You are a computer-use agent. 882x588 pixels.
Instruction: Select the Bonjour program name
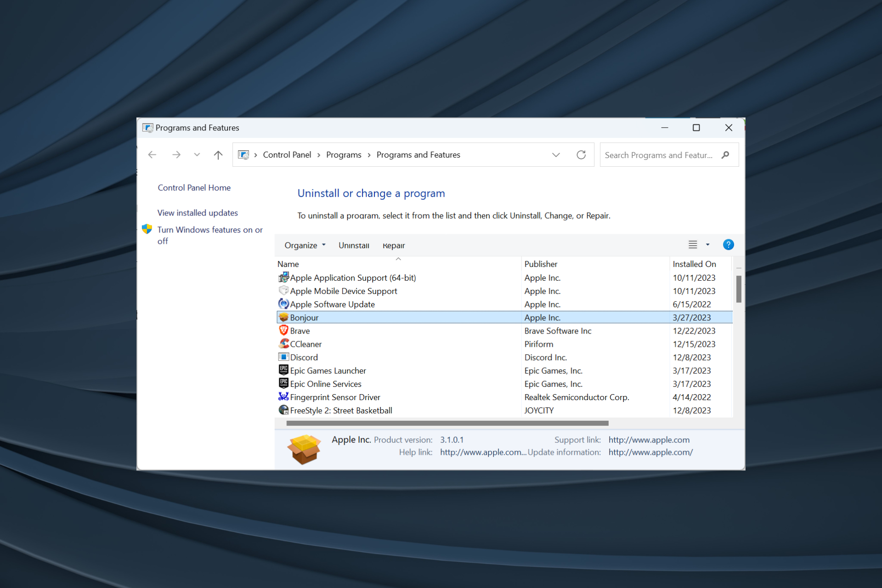pos(304,317)
